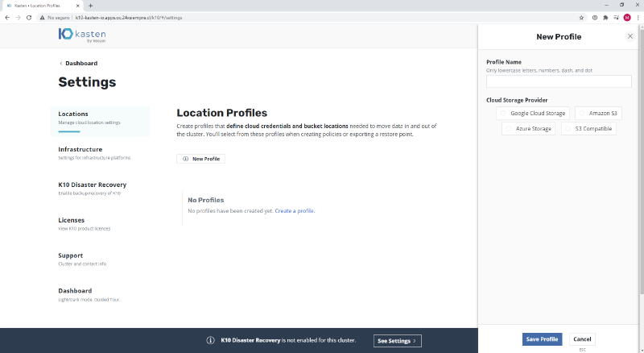Click the Settings page title
Screen dimensions: 644x353
tap(87, 82)
